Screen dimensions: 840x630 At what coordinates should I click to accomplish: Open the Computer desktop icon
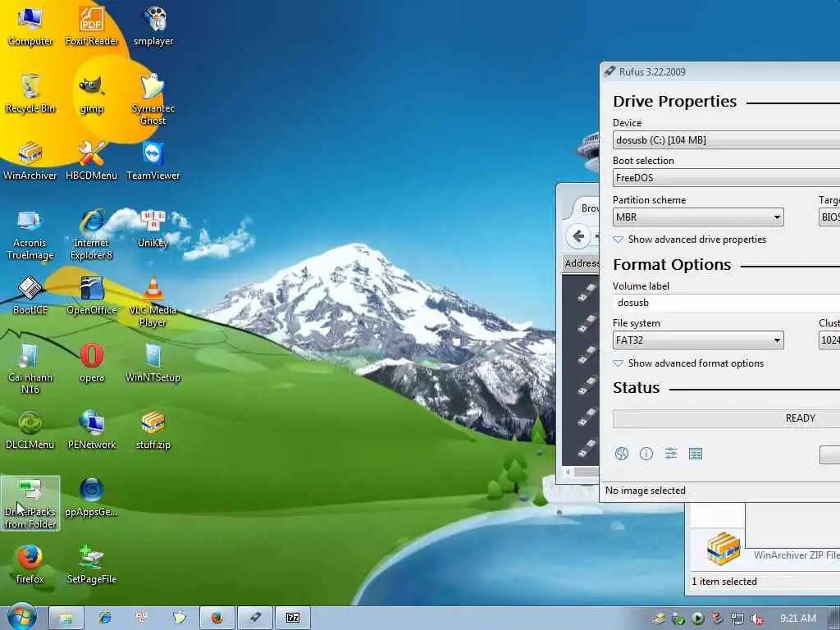point(30,26)
